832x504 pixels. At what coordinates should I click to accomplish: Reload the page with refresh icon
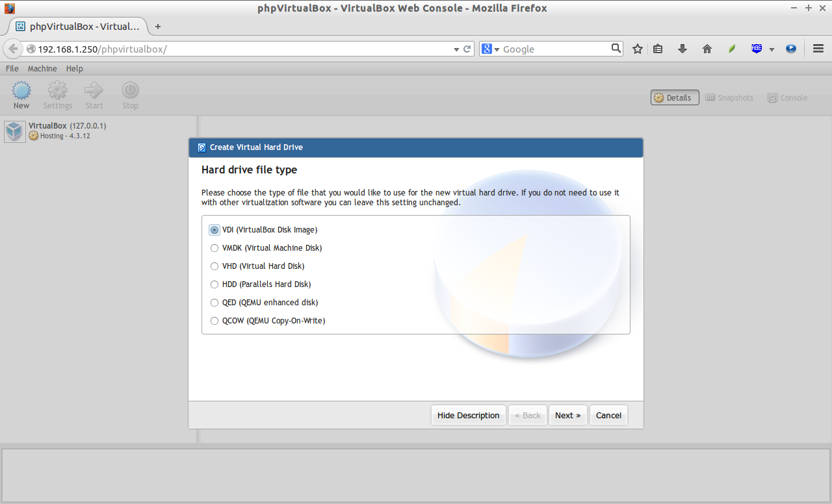tap(467, 49)
